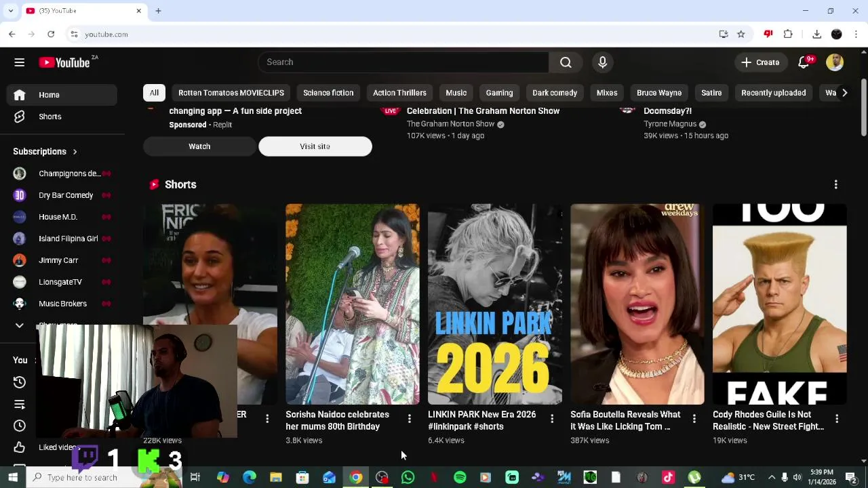Bookmark this page with star icon

pos(741,34)
